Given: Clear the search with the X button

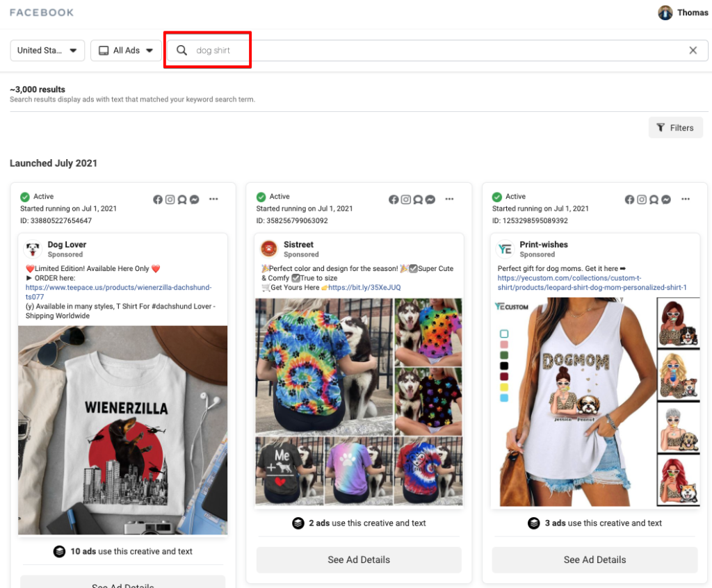Looking at the screenshot, I should click(x=693, y=51).
